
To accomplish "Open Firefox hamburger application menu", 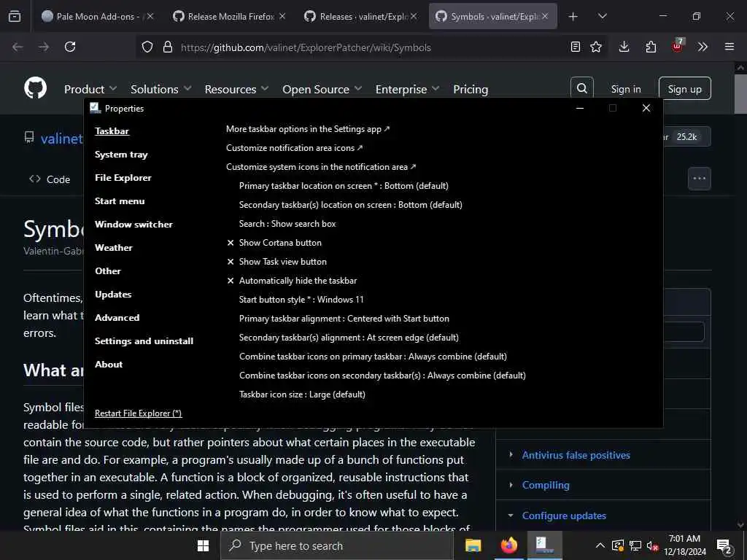I will click(729, 47).
